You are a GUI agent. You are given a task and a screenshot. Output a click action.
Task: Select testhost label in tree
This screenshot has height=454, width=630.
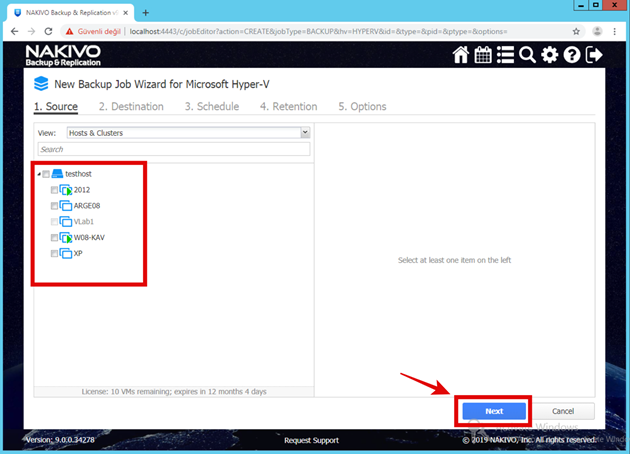coord(78,174)
